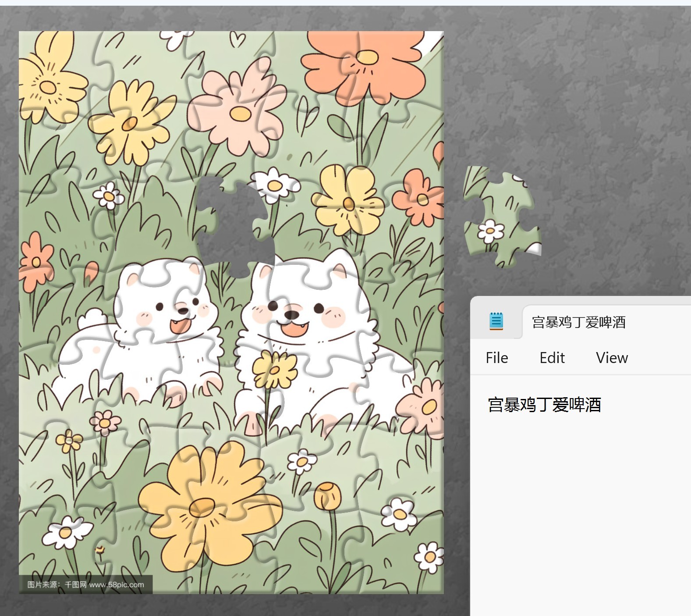Click the blank area below the Notepad text
691x616 pixels.
[578, 504]
